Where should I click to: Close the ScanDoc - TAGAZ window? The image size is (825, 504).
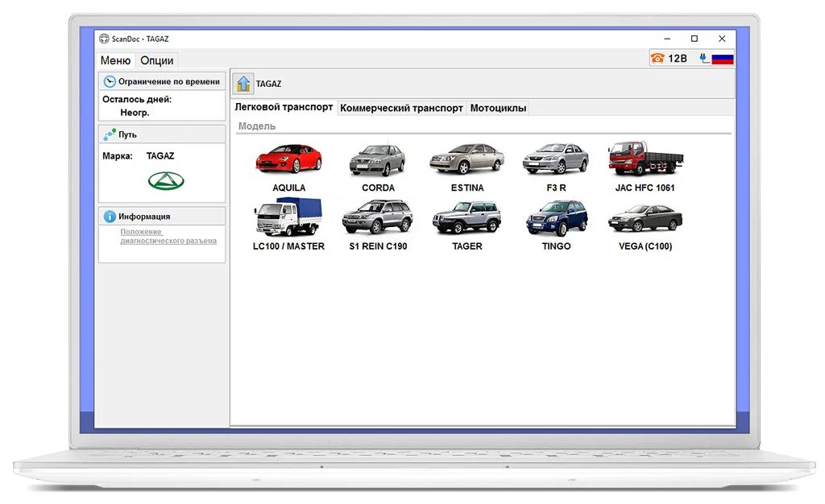(722, 39)
